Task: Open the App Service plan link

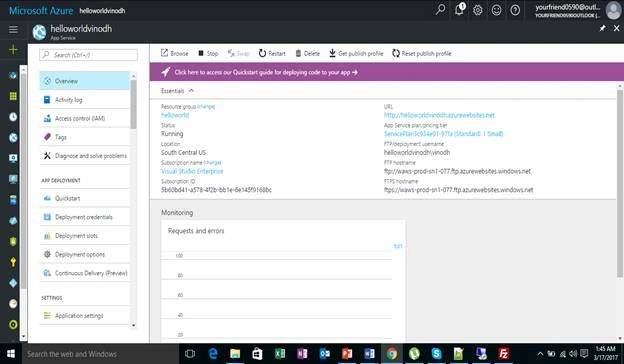Action: pyautogui.click(x=443, y=134)
